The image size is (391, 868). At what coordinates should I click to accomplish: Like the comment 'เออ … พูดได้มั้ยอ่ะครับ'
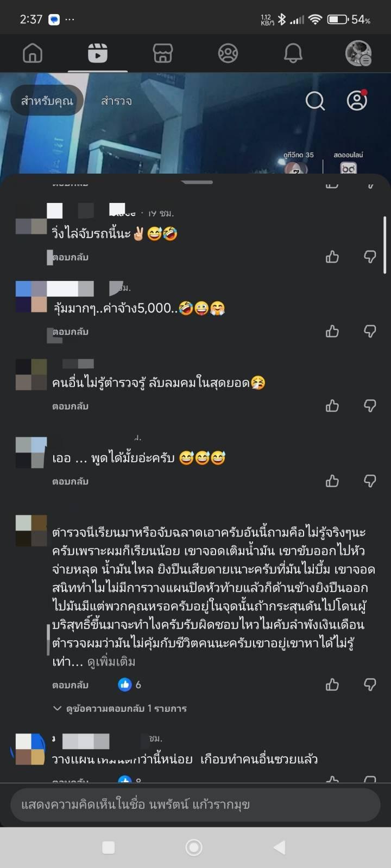click(332, 481)
